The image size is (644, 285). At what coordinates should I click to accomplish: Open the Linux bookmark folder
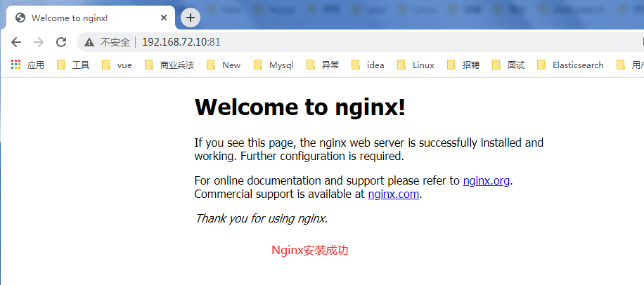416,65
